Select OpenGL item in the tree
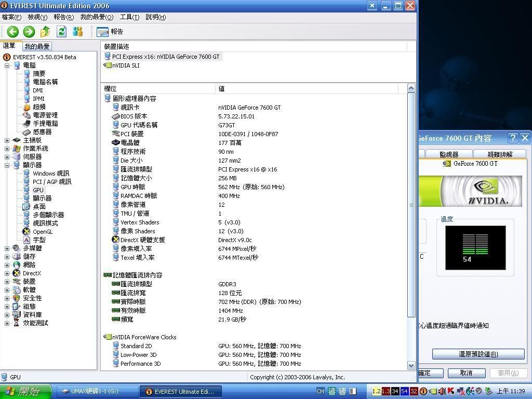This screenshot has height=399, width=532. click(x=42, y=232)
